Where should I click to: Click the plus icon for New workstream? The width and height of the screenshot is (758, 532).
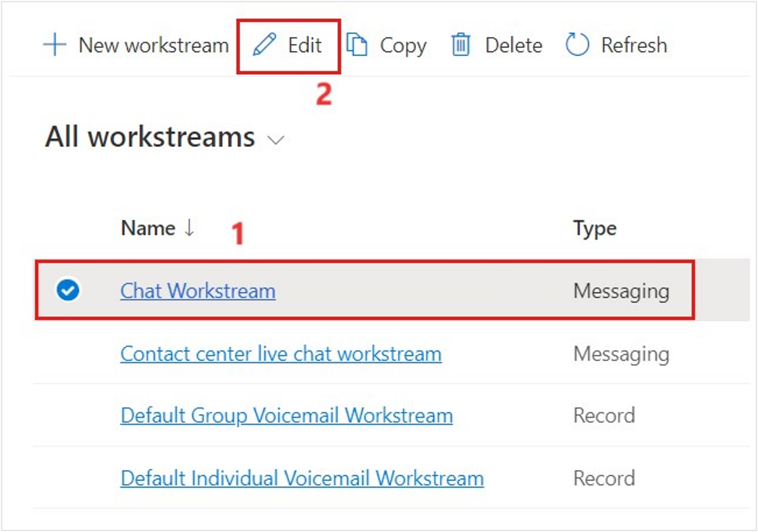tap(55, 44)
